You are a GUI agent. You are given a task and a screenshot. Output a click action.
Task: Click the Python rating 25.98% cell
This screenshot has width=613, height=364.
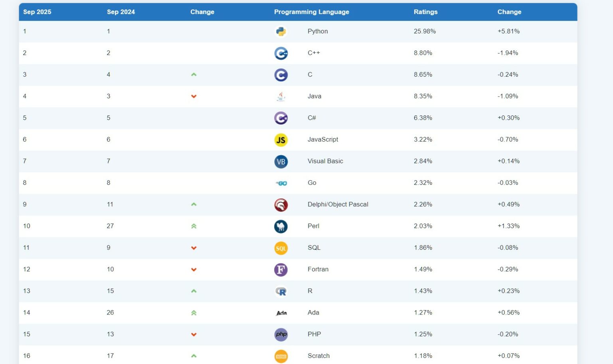(x=425, y=31)
